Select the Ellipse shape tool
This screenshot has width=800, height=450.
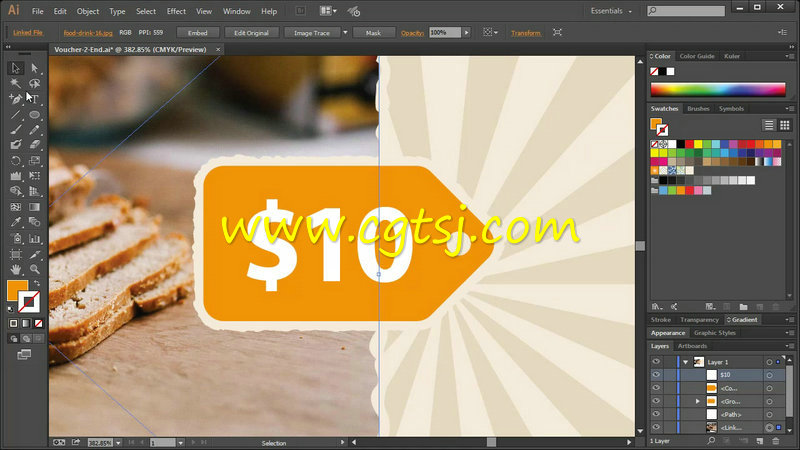click(34, 115)
